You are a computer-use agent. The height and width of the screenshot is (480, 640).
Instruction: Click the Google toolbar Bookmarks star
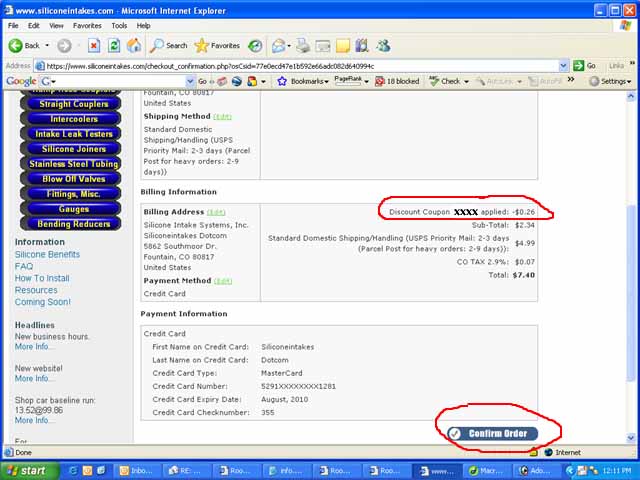pyautogui.click(x=282, y=81)
